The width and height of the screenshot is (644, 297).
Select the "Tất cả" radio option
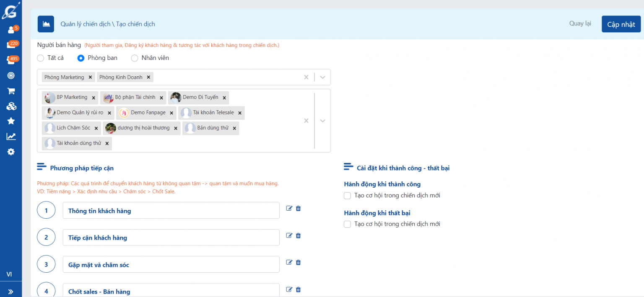(x=40, y=58)
